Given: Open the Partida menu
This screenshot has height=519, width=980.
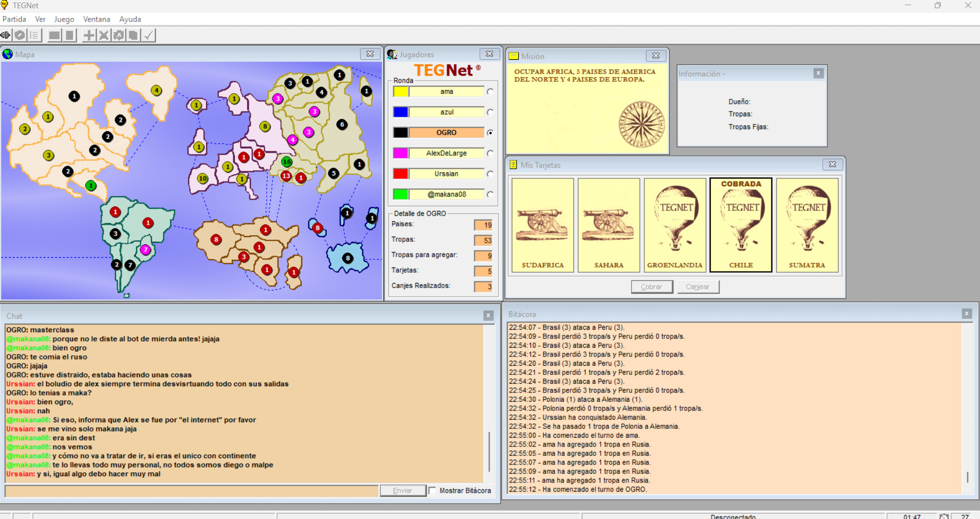Looking at the screenshot, I should pos(14,19).
